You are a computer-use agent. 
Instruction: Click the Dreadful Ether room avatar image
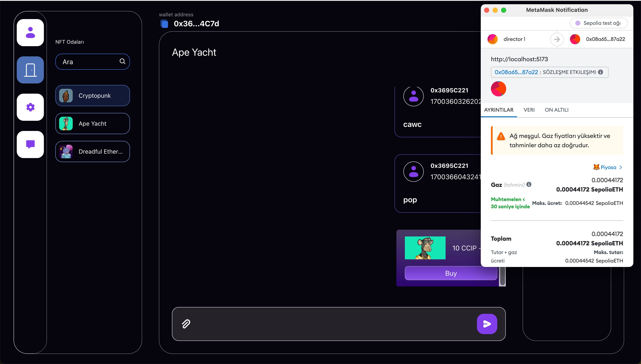(66, 151)
